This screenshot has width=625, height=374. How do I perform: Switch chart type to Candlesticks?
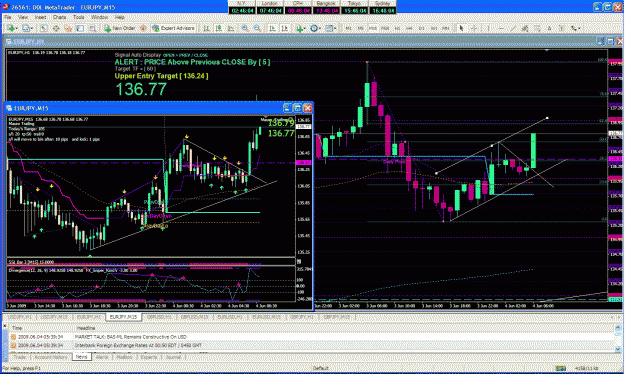(x=219, y=28)
